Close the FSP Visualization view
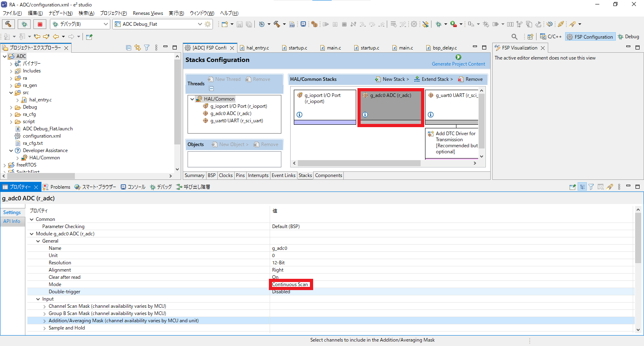 click(x=543, y=48)
